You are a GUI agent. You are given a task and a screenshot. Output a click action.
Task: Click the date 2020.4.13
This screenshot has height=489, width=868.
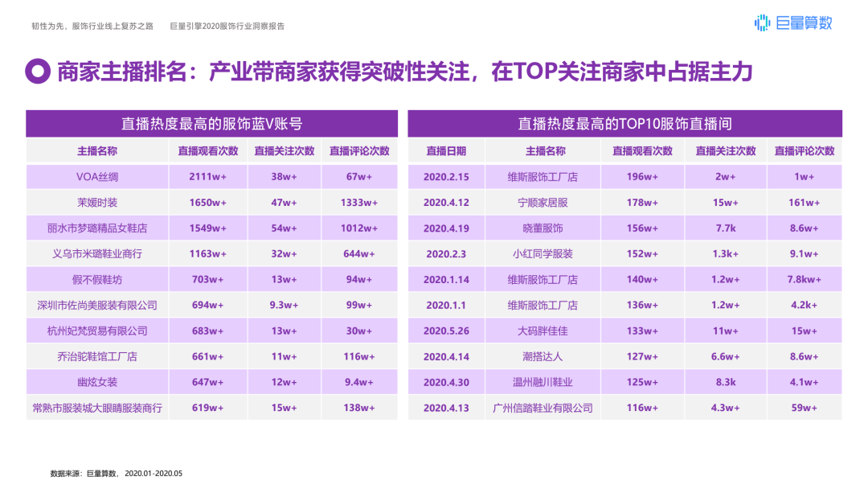click(446, 408)
